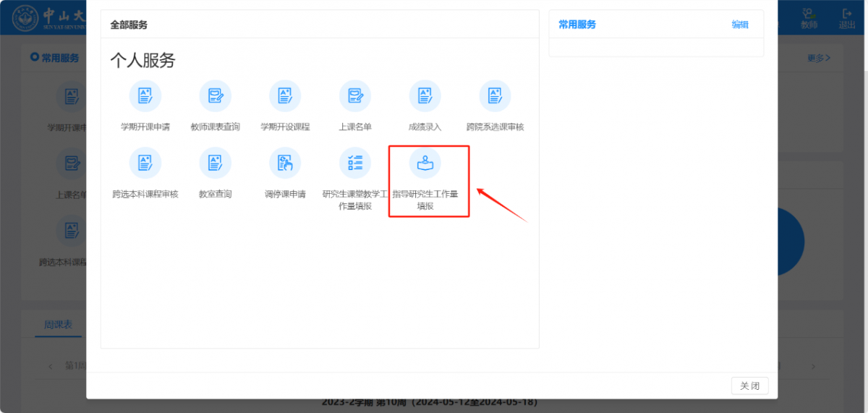Screen dimensions: 868x413
Task: Open 指导研究生工作量填报 icon
Action: 425,163
